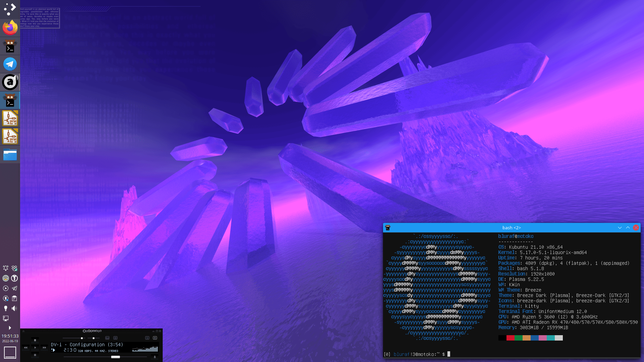Click the clipboard tray icon
Viewport: 644px width, 362px height.
14,298
